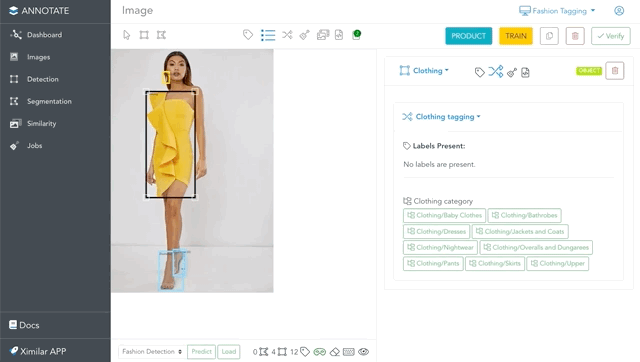Toggle the Clothing/Skirts category tag
The width and height of the screenshot is (640, 362).
pos(495,263)
